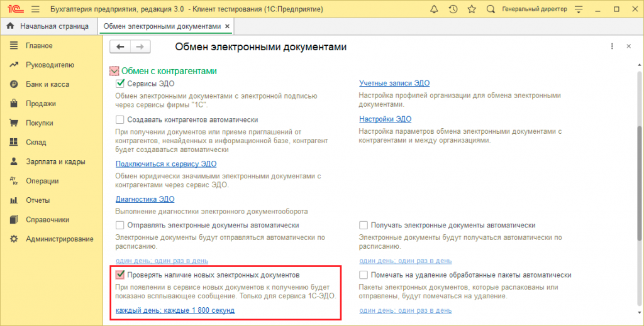Click the Продажи bag icon

coord(14,104)
